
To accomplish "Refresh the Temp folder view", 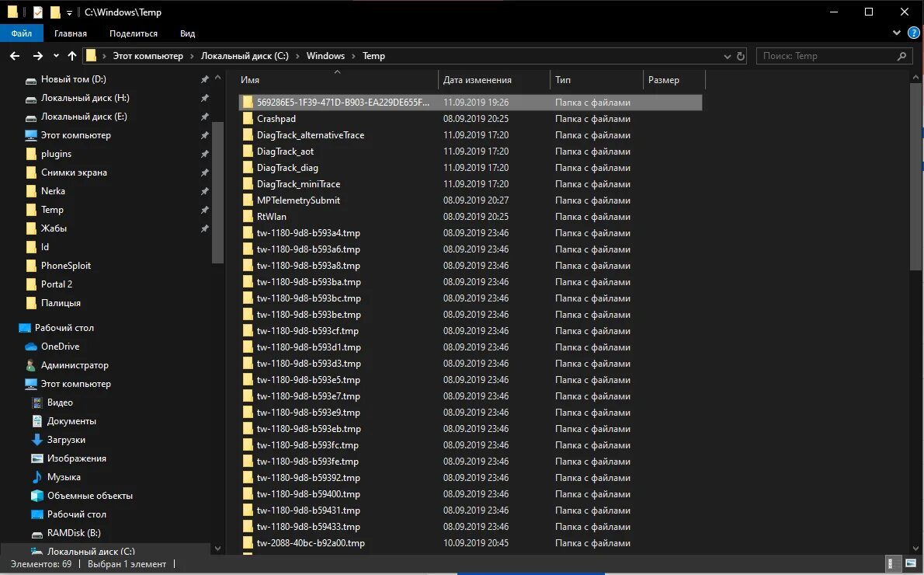I will pos(741,56).
